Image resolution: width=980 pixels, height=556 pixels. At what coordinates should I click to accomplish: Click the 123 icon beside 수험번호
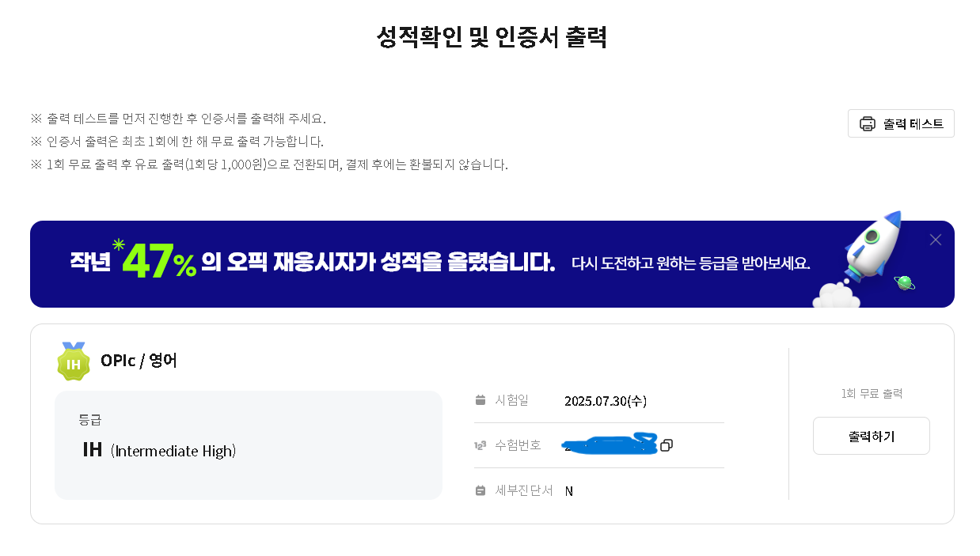tap(480, 445)
